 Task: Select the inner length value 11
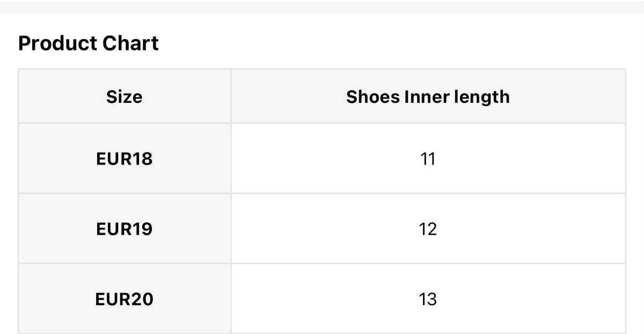point(428,159)
